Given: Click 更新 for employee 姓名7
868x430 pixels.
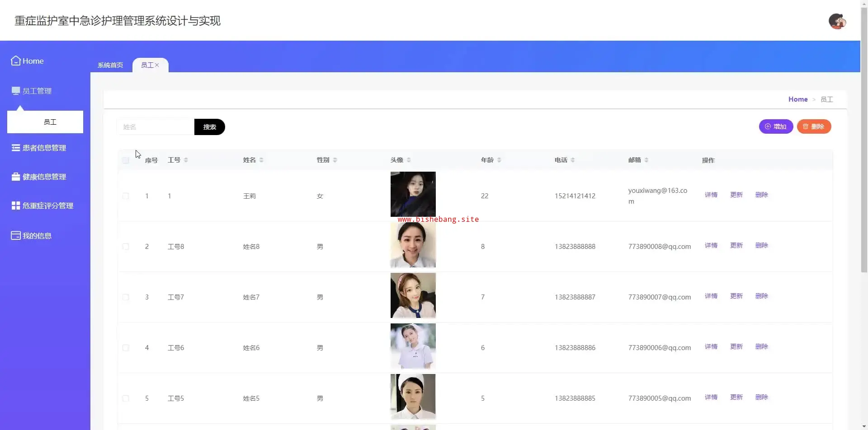Looking at the screenshot, I should (x=736, y=296).
